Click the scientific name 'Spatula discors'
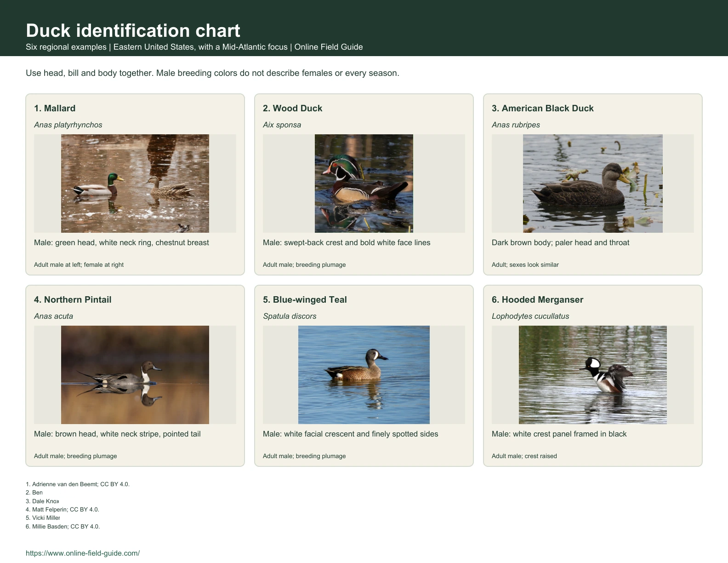This screenshot has width=728, height=563. point(290,316)
